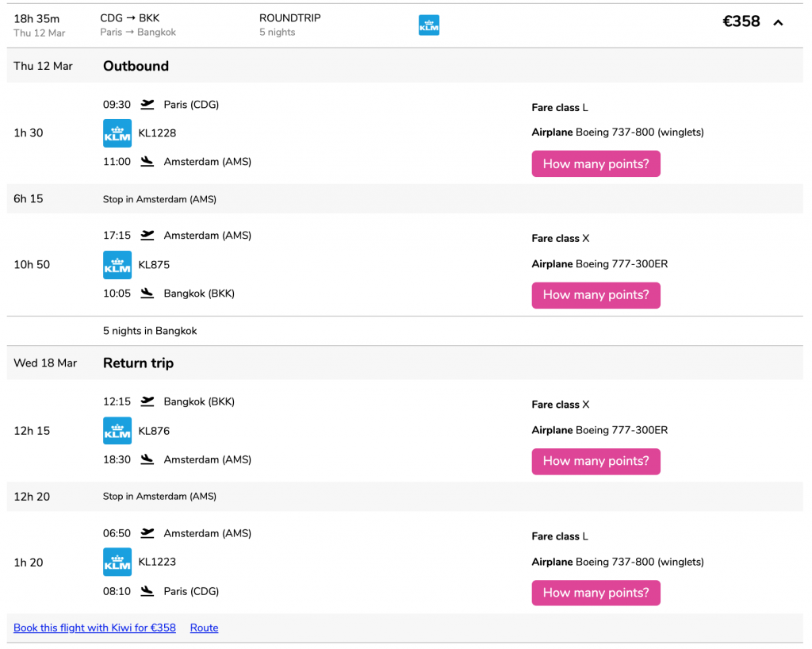
Task: Click the takeoff icon at 06:50 Amsterdam (AMS)
Action: pyautogui.click(x=147, y=533)
